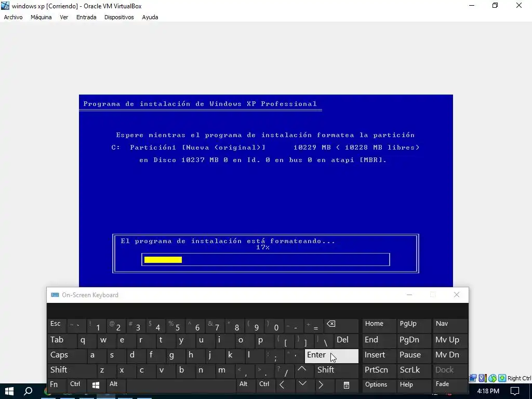The height and width of the screenshot is (399, 532).
Task: Click the On-Screen Keyboard title bar icon
Action: coord(55,295)
